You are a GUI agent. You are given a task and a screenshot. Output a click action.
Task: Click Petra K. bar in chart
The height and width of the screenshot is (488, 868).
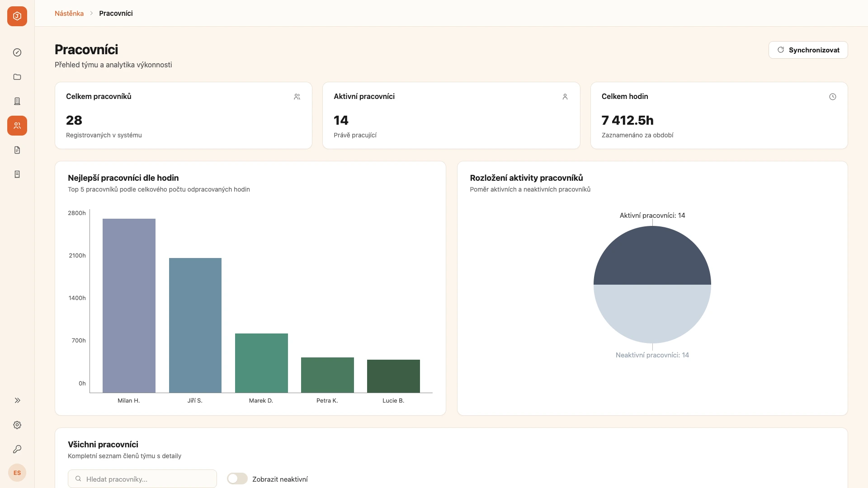[327, 375]
